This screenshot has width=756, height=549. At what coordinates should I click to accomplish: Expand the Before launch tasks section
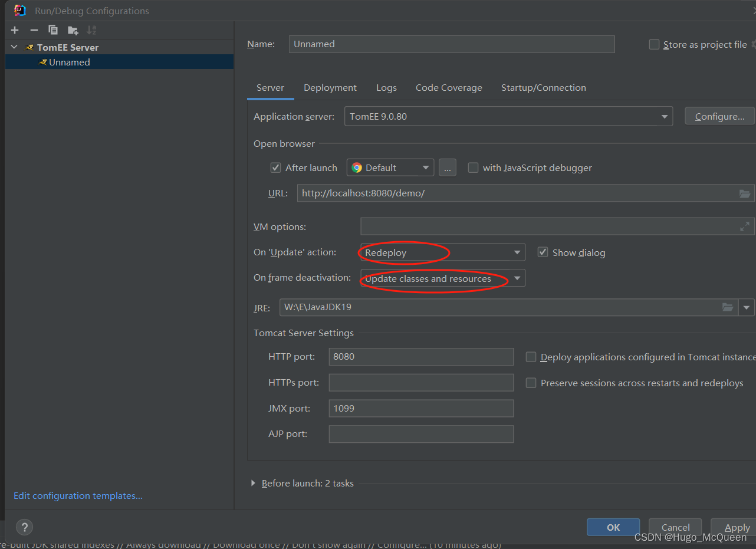[254, 483]
